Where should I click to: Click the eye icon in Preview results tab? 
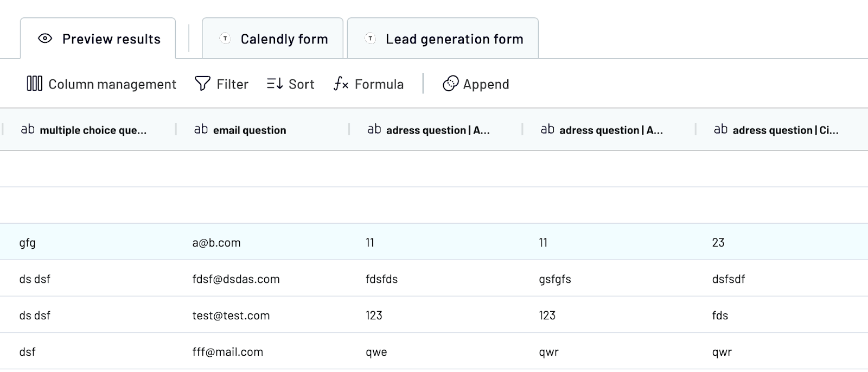point(45,39)
